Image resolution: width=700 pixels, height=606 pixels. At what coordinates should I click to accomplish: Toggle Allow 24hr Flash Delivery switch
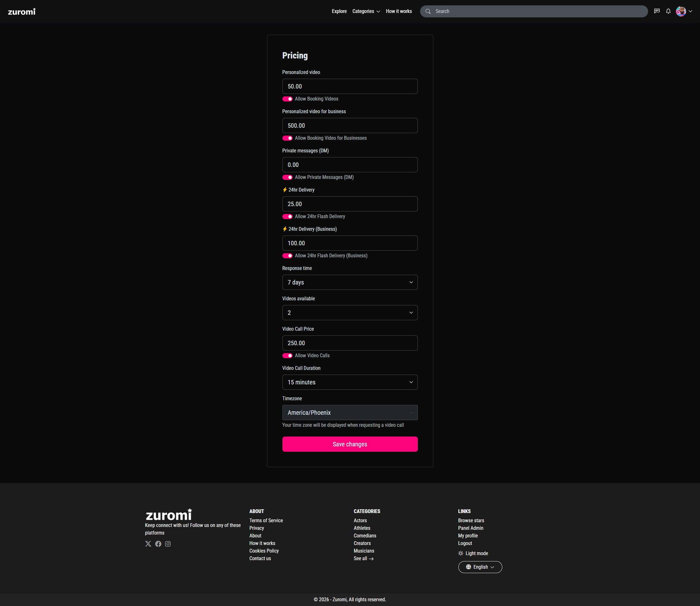coord(287,217)
